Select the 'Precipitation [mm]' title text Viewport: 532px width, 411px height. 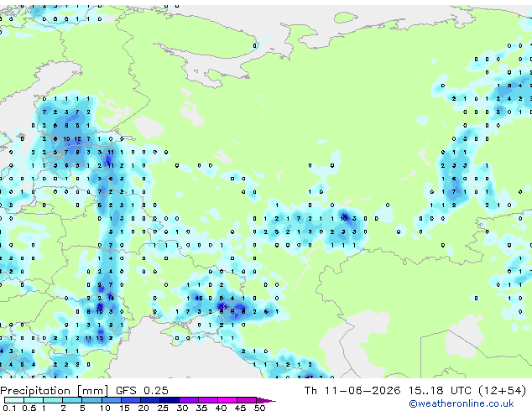click(55, 391)
